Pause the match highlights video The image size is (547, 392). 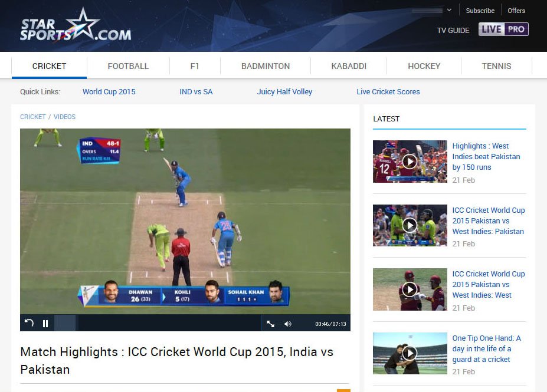click(x=45, y=324)
